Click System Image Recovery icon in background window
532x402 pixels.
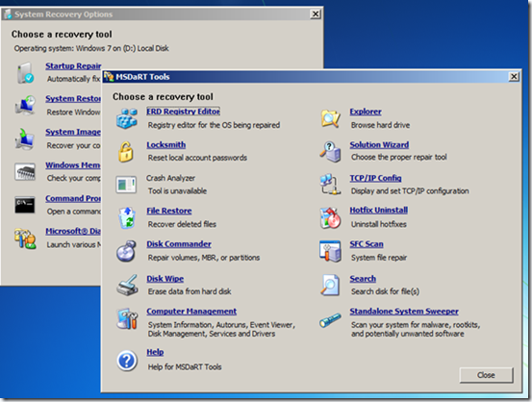24,138
